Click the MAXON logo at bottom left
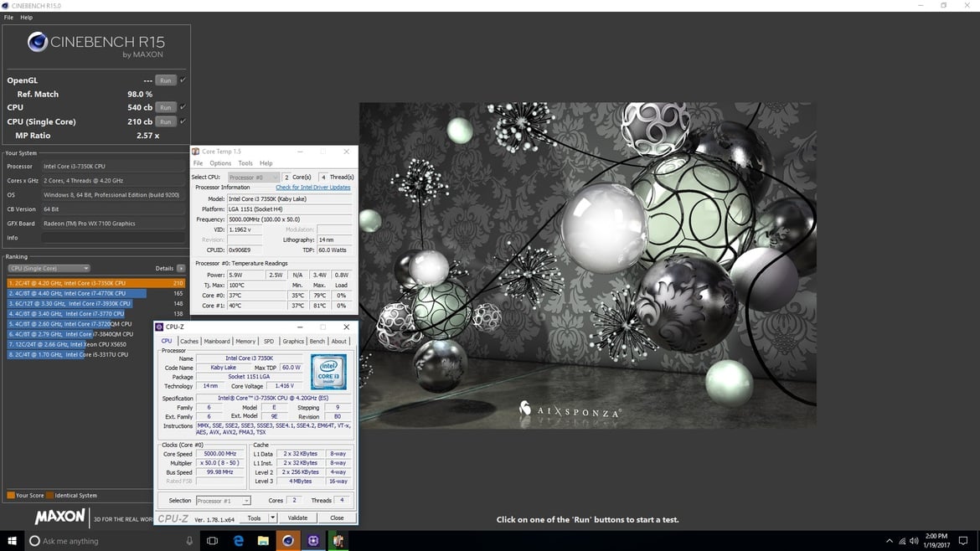 click(x=59, y=518)
